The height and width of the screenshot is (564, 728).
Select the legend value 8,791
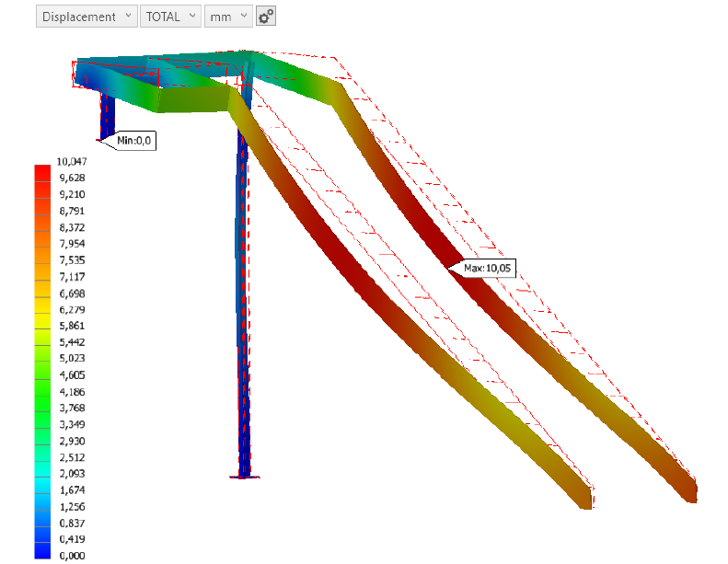tap(72, 212)
